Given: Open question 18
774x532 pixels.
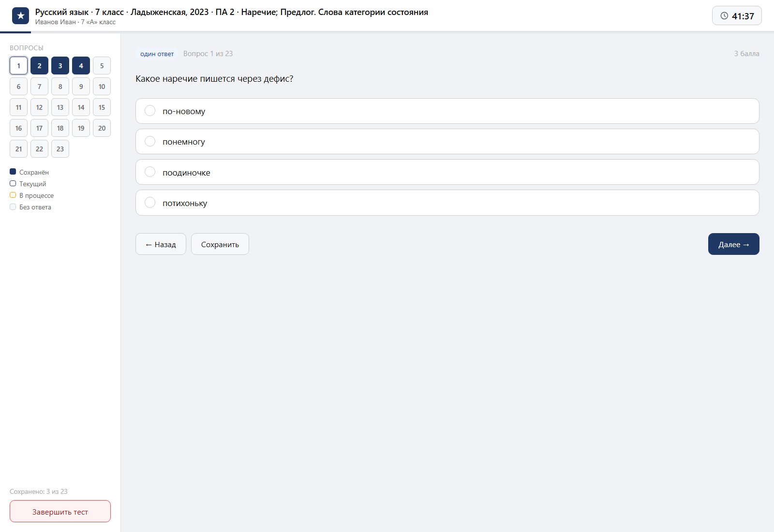Looking at the screenshot, I should point(60,128).
